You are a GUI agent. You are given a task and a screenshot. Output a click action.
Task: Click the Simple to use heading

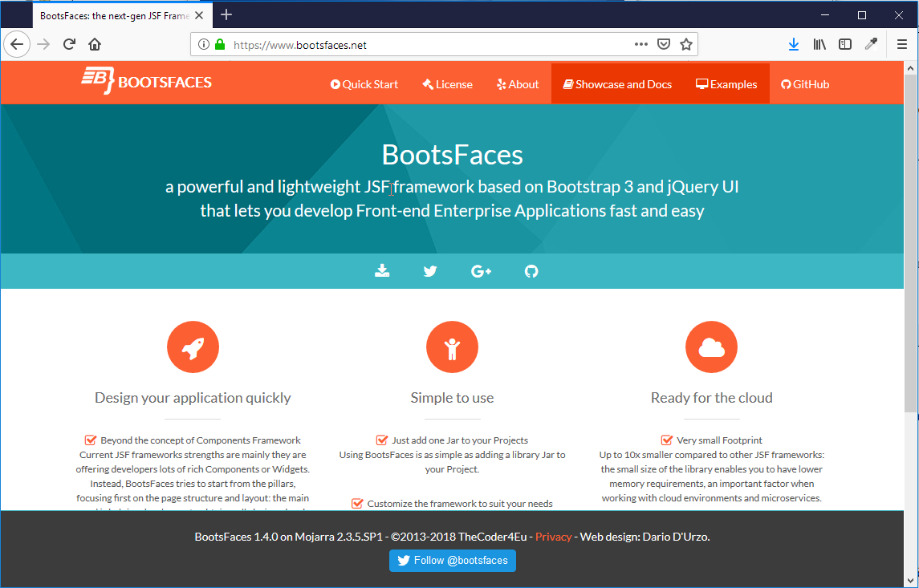point(452,398)
